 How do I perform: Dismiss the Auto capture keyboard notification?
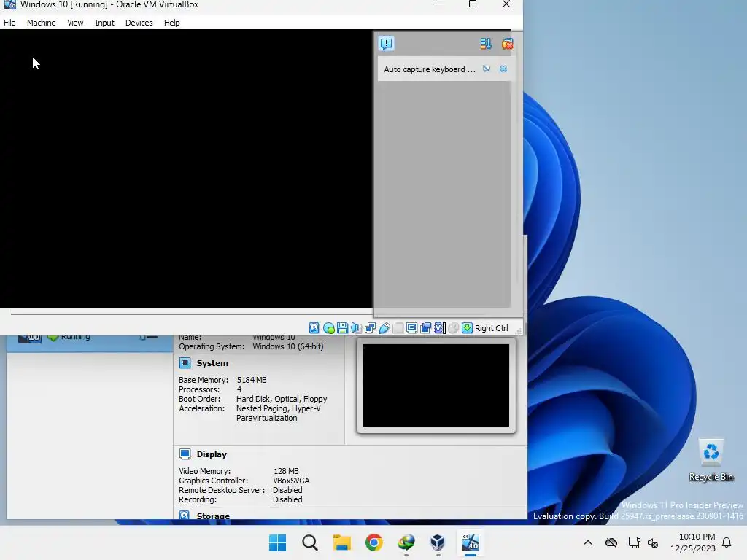tap(503, 69)
